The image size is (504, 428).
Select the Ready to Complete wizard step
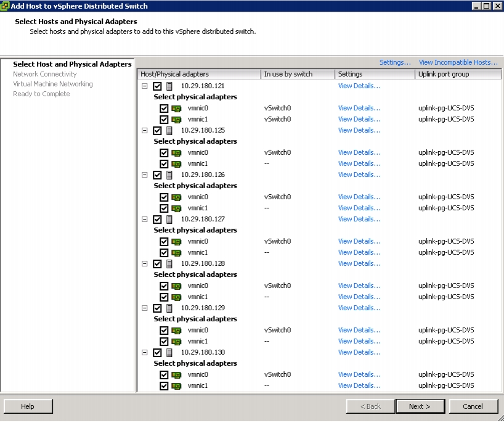(41, 94)
